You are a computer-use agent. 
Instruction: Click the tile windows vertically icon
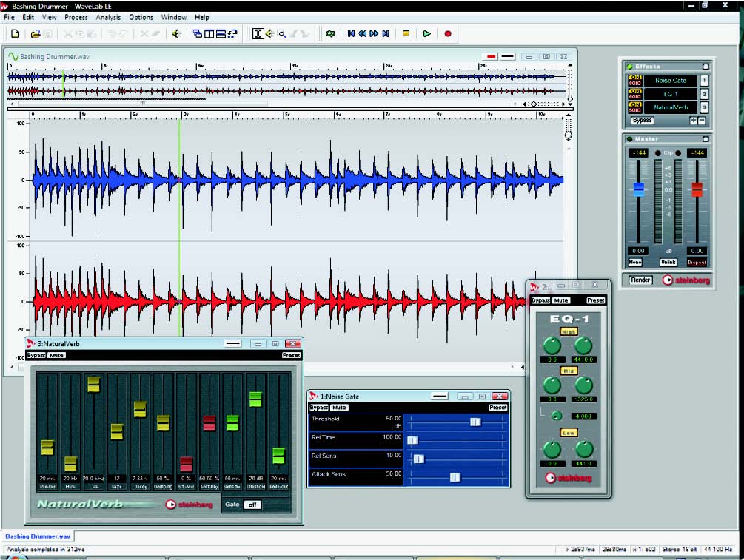click(x=209, y=34)
